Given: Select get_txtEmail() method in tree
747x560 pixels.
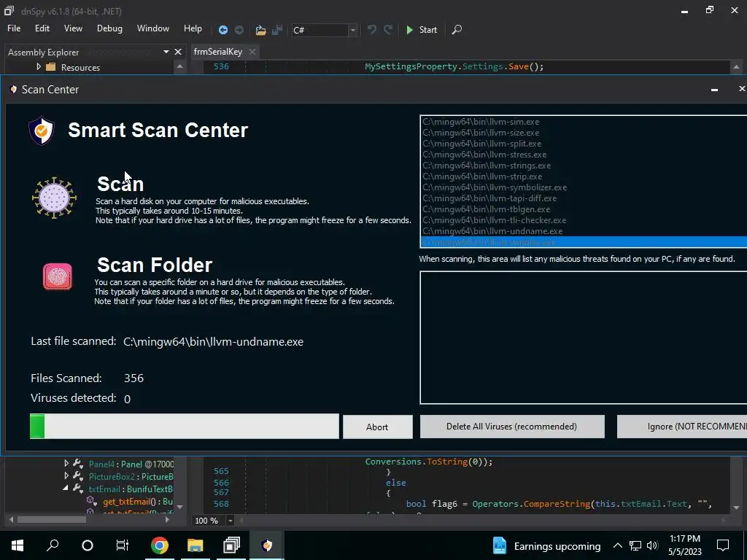Looking at the screenshot, I should point(138,502).
